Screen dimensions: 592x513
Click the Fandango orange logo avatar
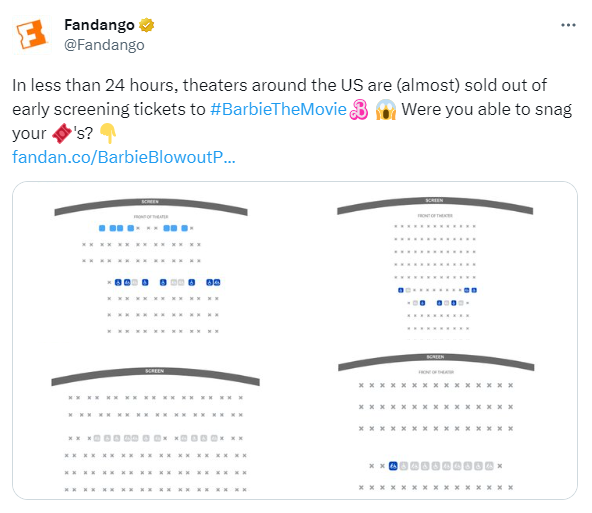click(x=32, y=35)
